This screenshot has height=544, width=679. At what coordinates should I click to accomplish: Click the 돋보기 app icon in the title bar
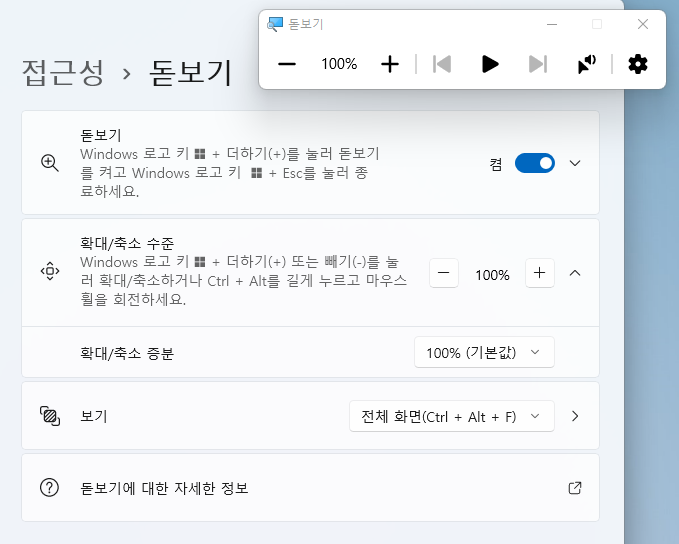pyautogui.click(x=275, y=24)
